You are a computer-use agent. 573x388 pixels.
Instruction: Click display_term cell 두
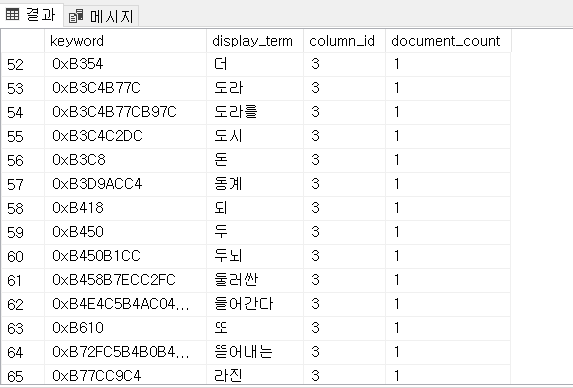255,232
